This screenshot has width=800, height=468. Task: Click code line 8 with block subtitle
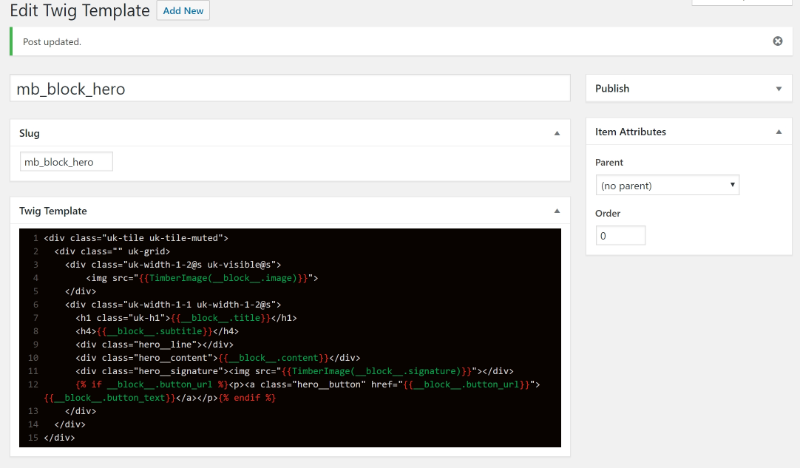coord(157,331)
